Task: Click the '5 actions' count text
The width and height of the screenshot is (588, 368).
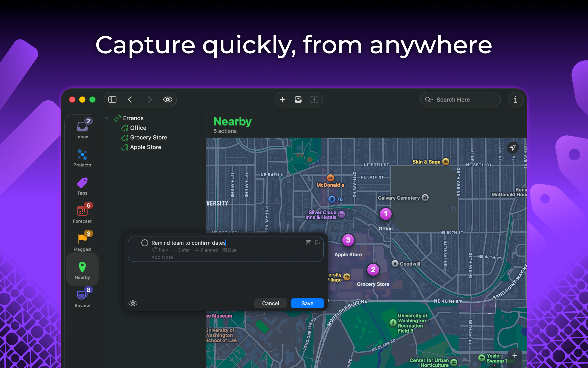Action: coord(225,131)
